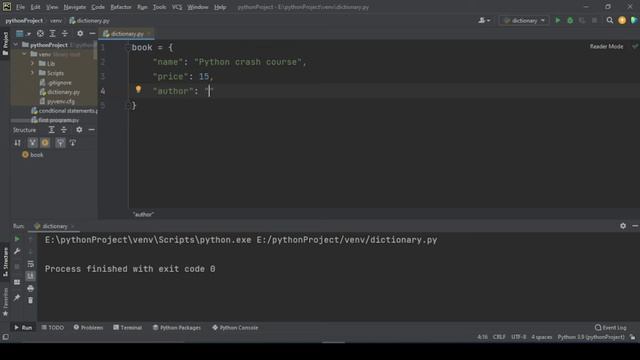Open the Edit menu

36,7
